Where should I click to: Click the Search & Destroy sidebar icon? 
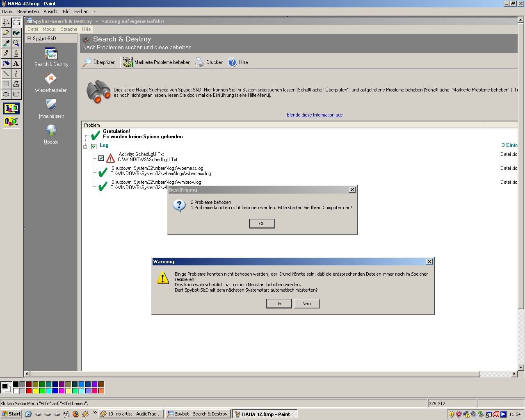[51, 54]
